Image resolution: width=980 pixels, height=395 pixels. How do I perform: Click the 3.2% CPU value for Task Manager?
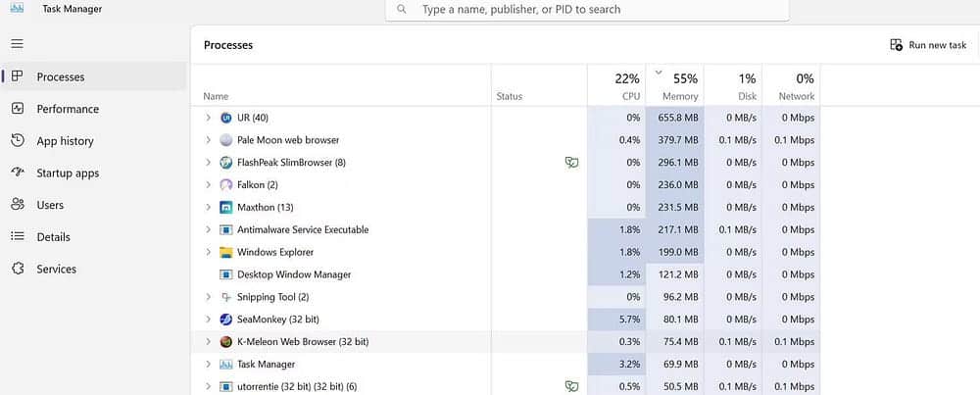click(629, 365)
